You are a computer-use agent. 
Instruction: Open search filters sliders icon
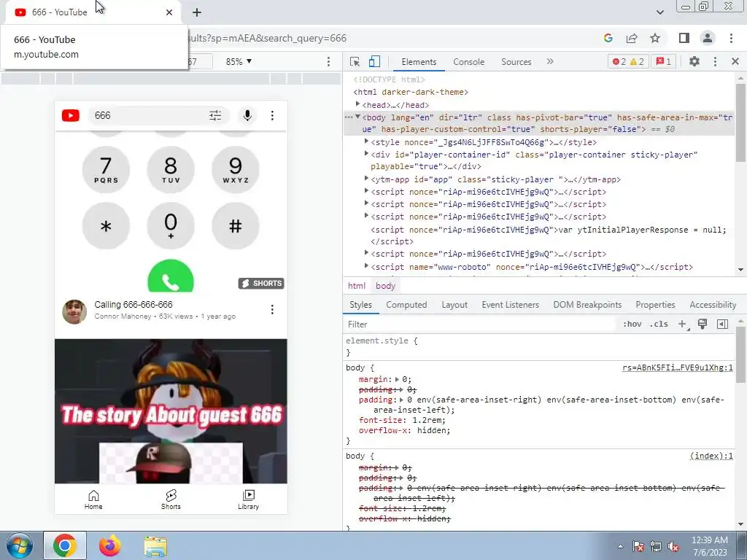point(215,115)
